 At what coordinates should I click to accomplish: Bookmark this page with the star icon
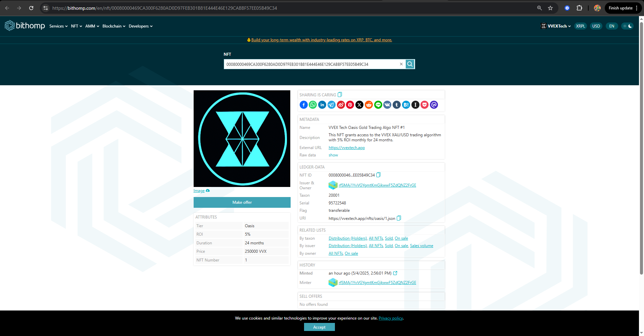click(x=550, y=8)
